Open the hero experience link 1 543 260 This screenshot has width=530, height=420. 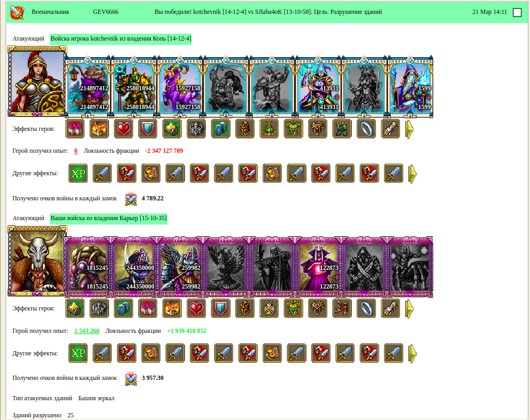click(x=87, y=331)
